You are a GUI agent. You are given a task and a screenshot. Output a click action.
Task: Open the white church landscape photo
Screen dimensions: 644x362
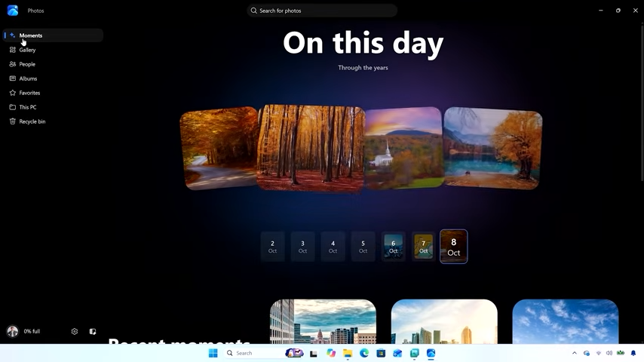click(x=403, y=148)
